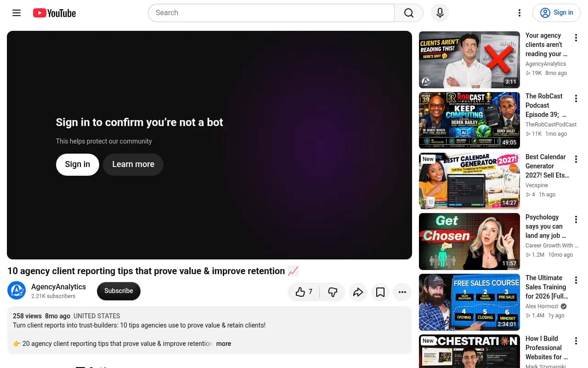Image resolution: width=588 pixels, height=368 pixels.
Task: Open 'How I Build Professional Websites' title
Action: pyautogui.click(x=547, y=348)
